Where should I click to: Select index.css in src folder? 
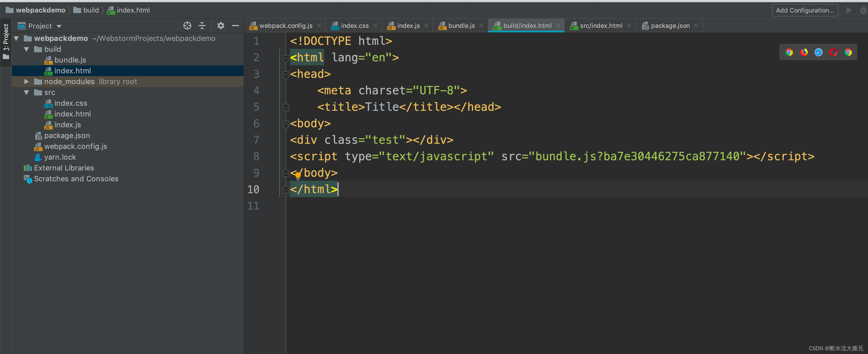[x=128, y=103]
